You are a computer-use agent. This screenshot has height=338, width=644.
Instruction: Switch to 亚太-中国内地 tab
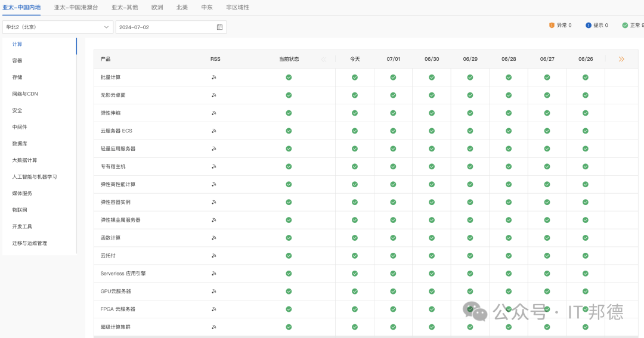(21, 7)
